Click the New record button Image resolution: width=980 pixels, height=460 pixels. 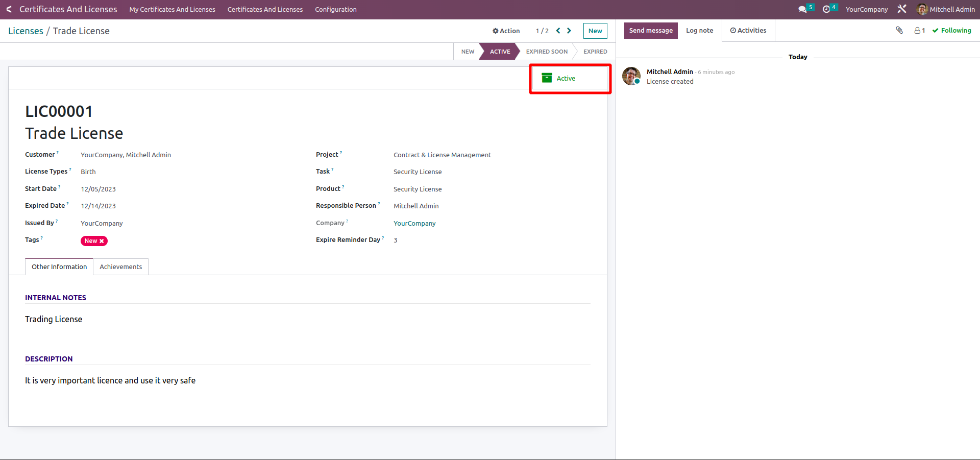coord(595,31)
